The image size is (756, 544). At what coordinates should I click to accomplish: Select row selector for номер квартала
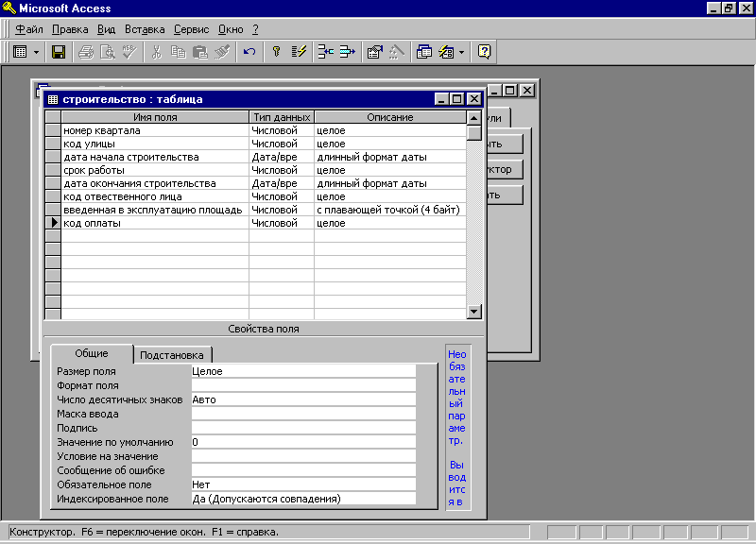click(x=53, y=130)
